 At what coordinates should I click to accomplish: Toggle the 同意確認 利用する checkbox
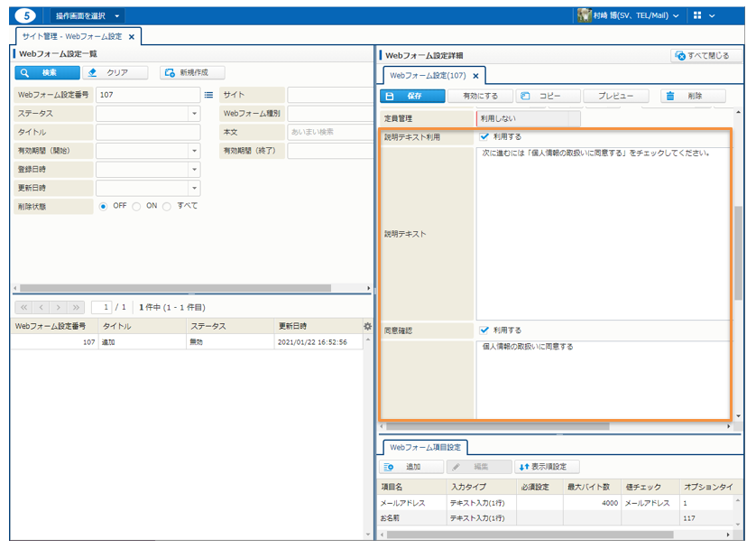484,330
